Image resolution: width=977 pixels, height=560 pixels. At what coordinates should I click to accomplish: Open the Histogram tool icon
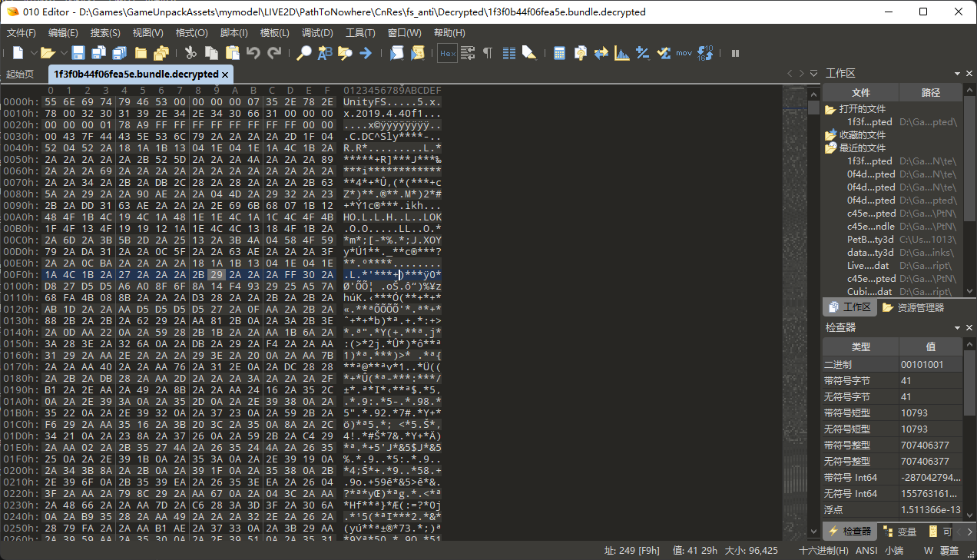(621, 53)
